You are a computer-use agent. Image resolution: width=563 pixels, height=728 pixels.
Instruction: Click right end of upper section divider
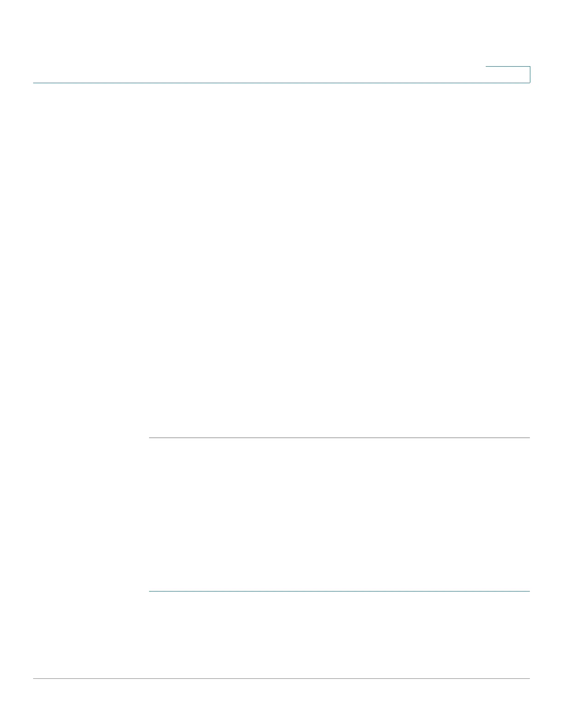528,438
